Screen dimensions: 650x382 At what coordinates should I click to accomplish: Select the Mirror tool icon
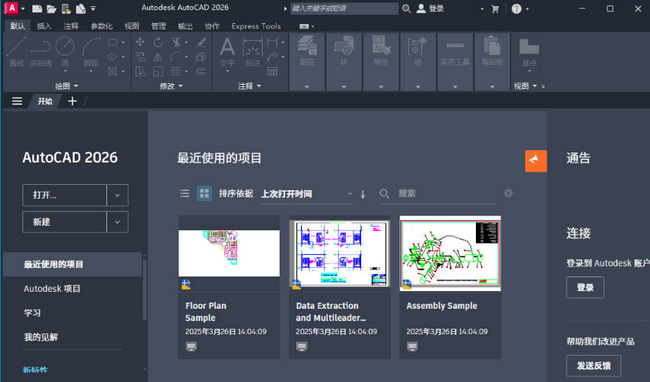(x=158, y=57)
